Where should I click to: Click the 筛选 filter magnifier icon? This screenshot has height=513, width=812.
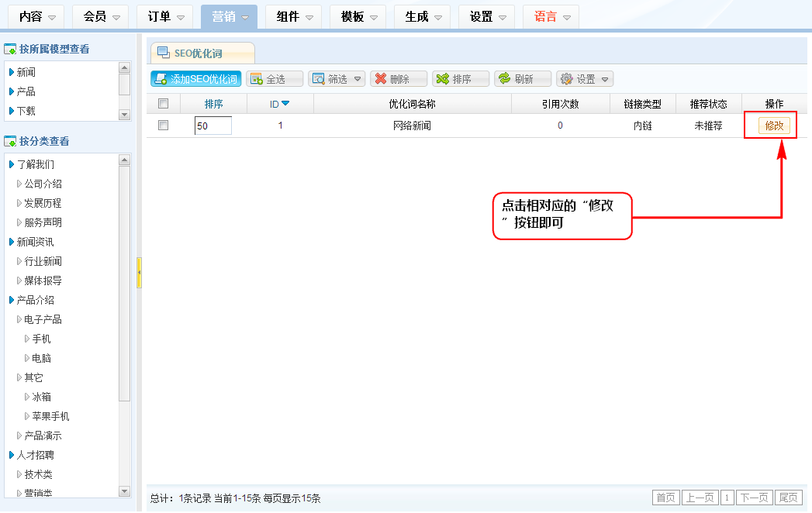click(318, 79)
